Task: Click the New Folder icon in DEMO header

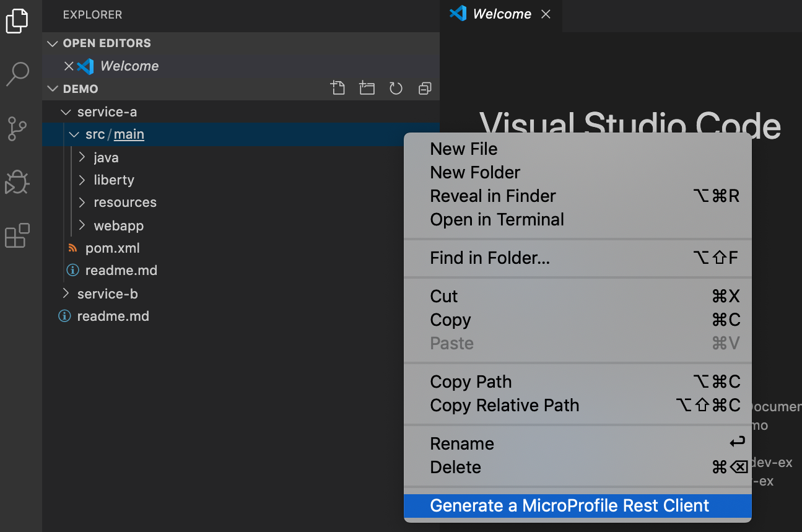Action: click(367, 89)
